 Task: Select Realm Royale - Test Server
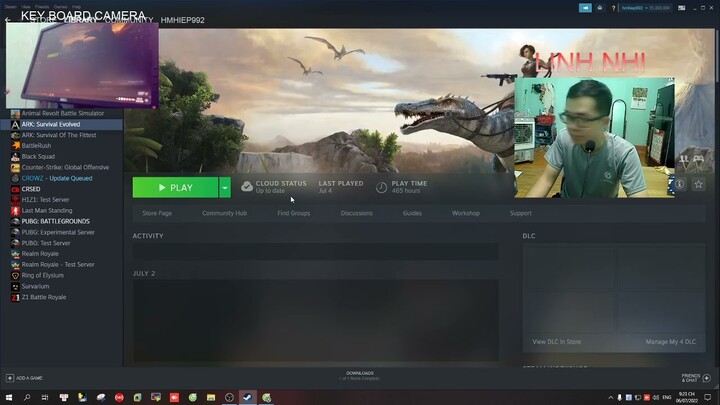(x=58, y=264)
